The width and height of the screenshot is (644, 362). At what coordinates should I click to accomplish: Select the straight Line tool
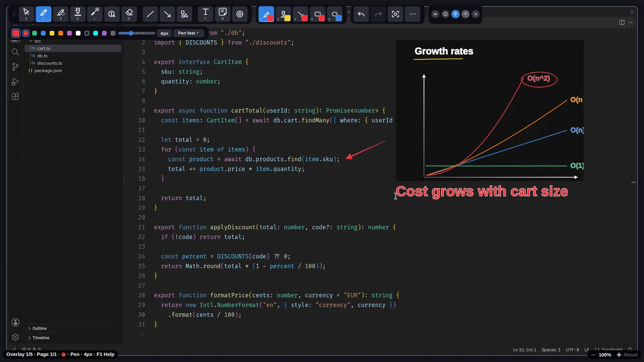click(x=150, y=14)
